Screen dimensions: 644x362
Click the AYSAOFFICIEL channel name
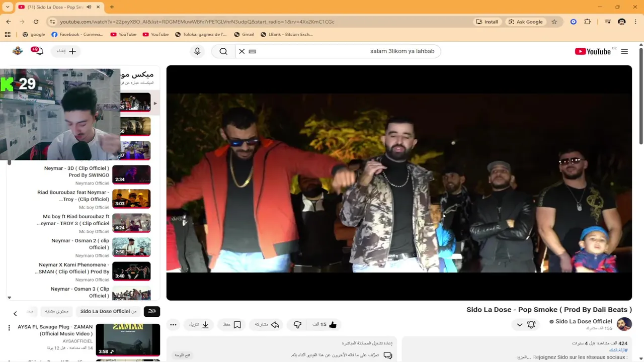(x=77, y=341)
